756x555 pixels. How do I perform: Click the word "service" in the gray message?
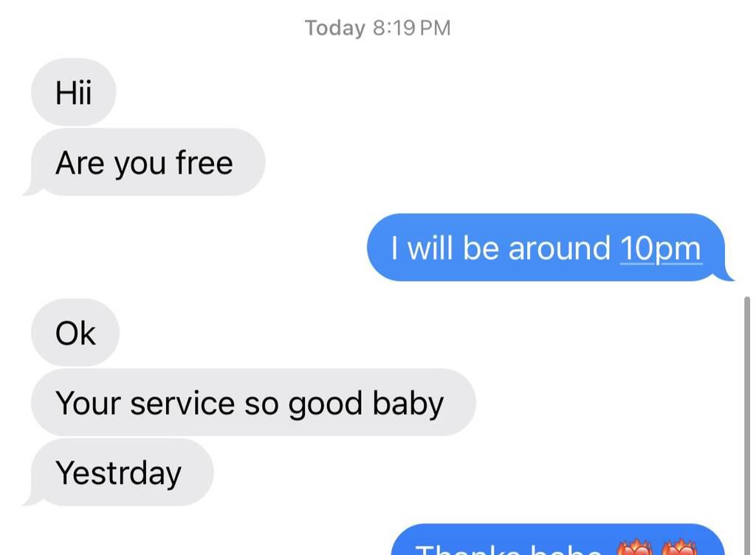[x=183, y=403]
